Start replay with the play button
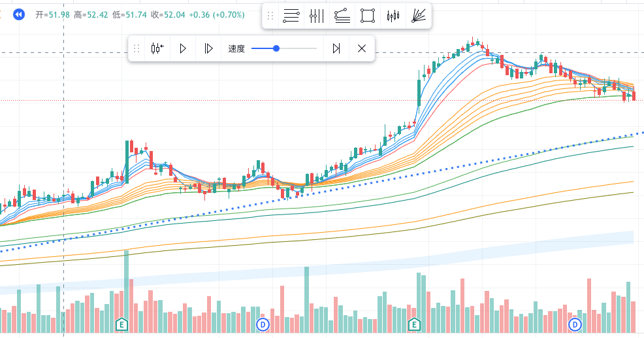644x338 pixels. [x=184, y=48]
